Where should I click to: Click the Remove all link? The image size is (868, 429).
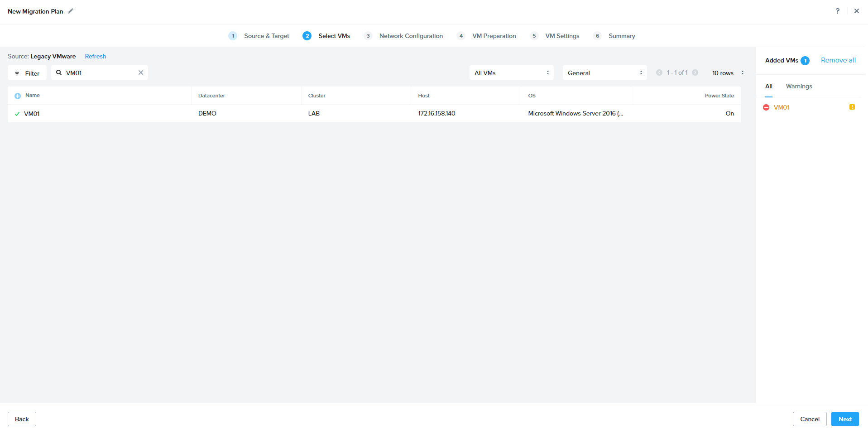(x=838, y=60)
